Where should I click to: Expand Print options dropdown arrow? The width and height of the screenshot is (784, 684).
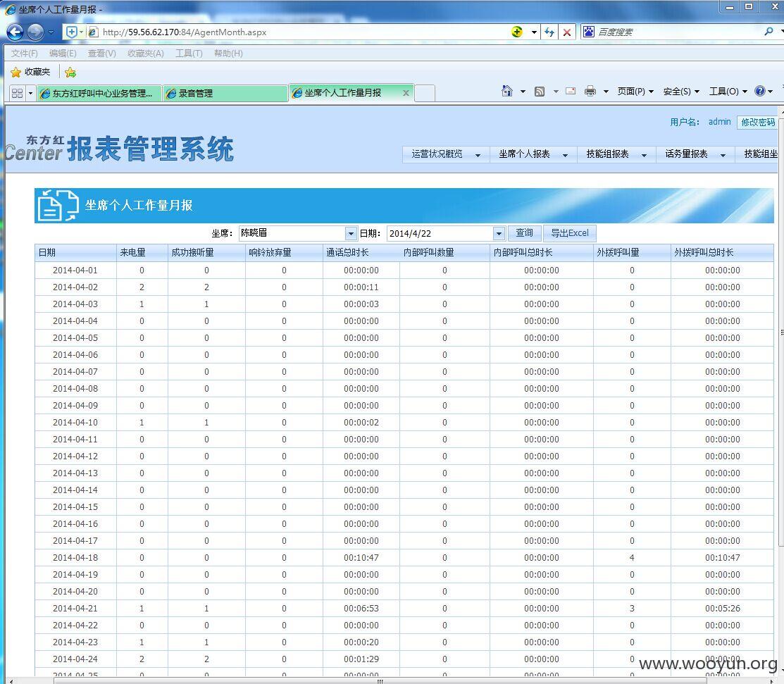tap(606, 92)
